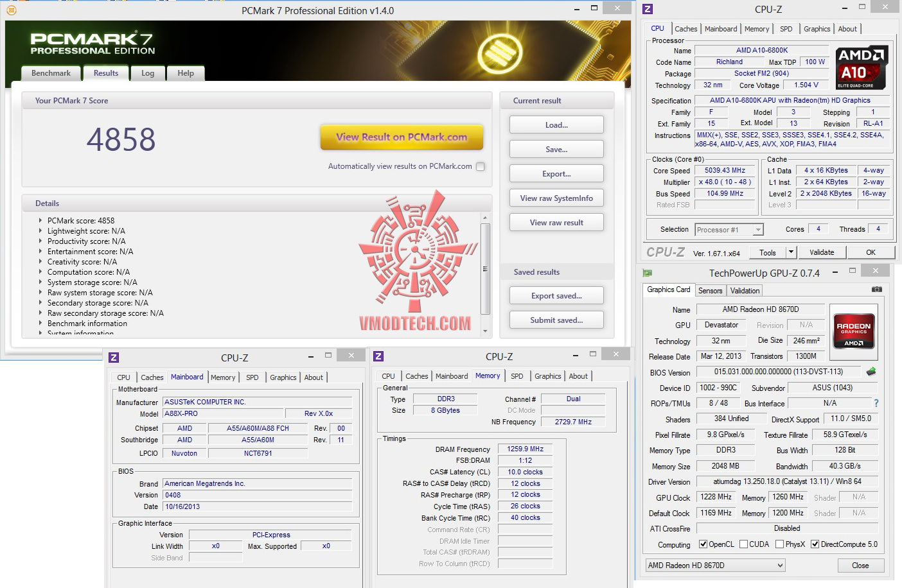Expand the Entertainment score detail row

(x=40, y=251)
